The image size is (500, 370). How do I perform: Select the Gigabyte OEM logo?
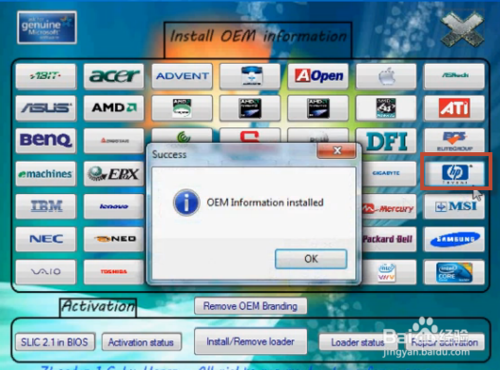pos(389,173)
